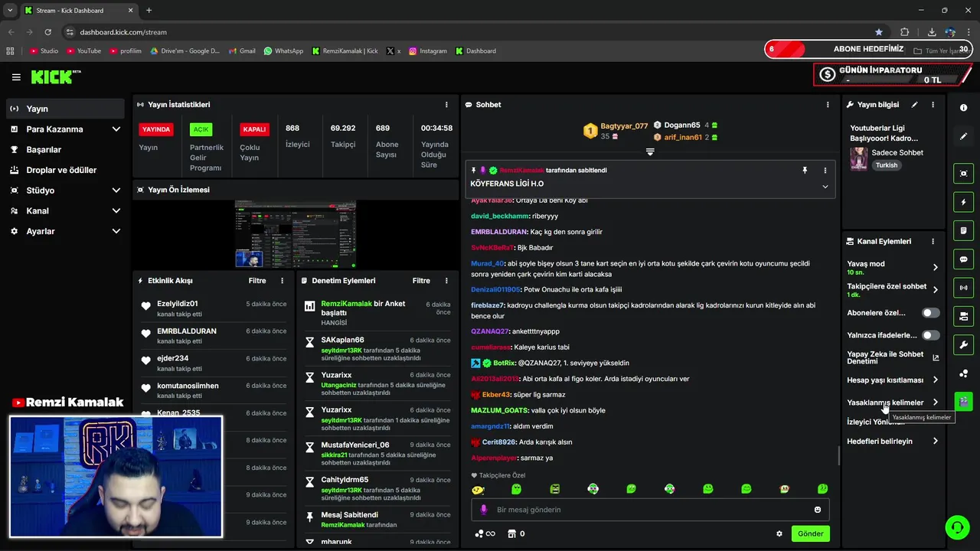Click the chat bubble icon in right sidebar
The image size is (980, 551).
(x=963, y=259)
